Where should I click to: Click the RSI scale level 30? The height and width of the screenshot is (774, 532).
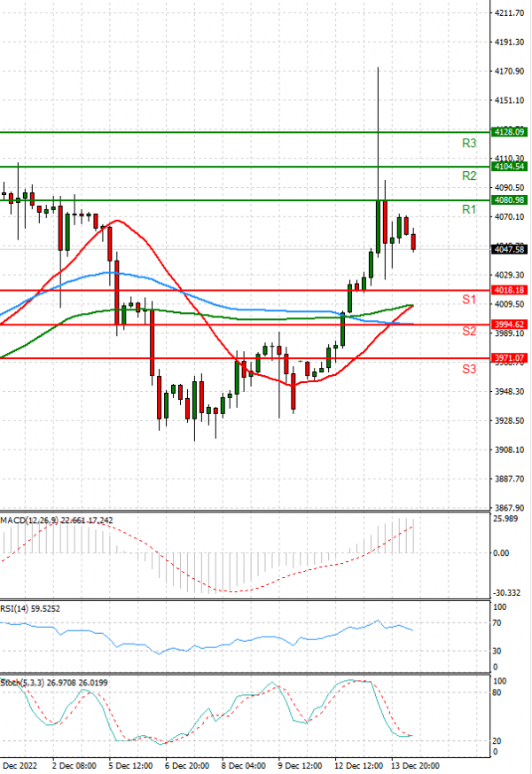(x=497, y=651)
